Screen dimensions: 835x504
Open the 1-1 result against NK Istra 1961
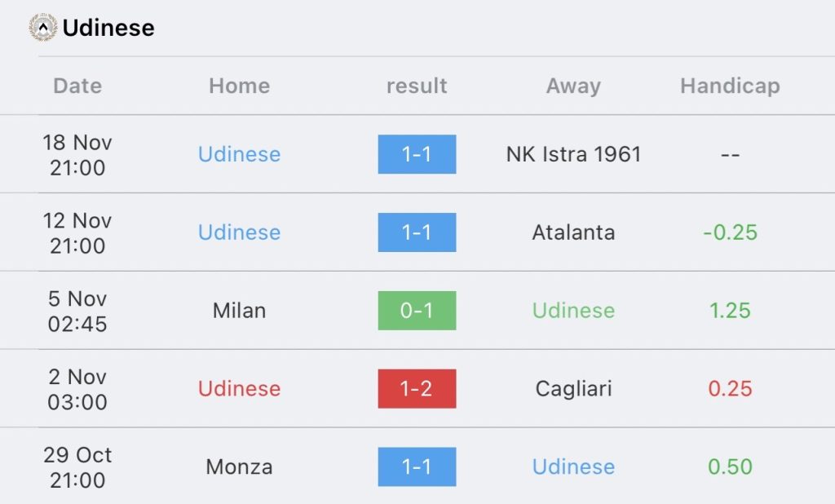pyautogui.click(x=417, y=154)
